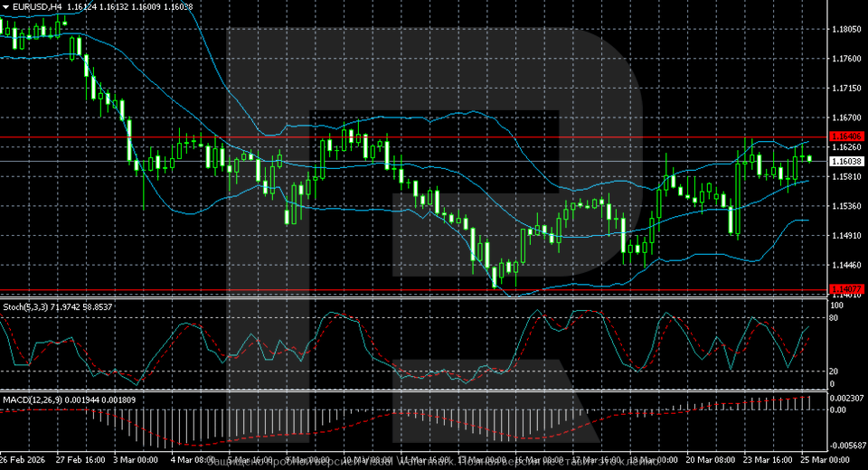
Task: Click the Stochastic 20 level scale mark
Action: pyautogui.click(x=836, y=371)
